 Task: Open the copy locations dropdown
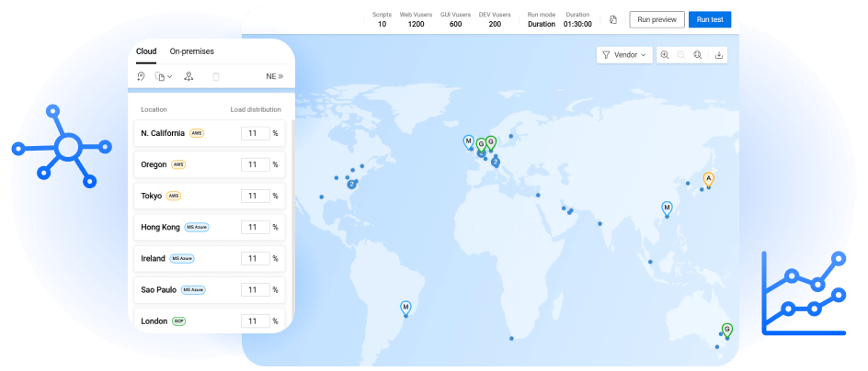(164, 77)
